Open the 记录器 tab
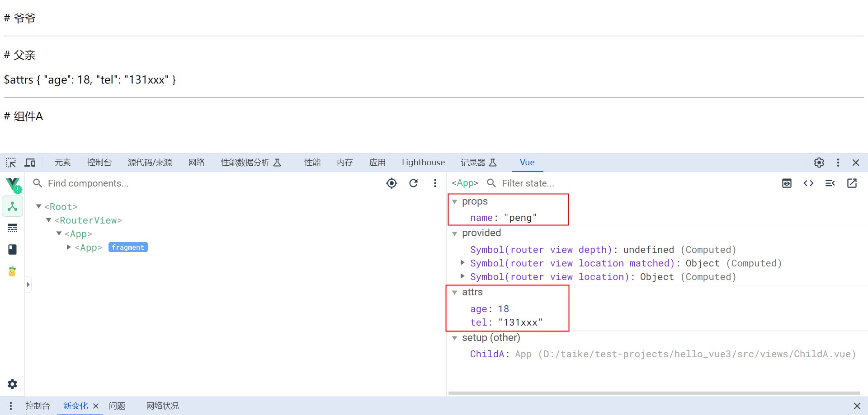The image size is (868, 415). point(479,163)
